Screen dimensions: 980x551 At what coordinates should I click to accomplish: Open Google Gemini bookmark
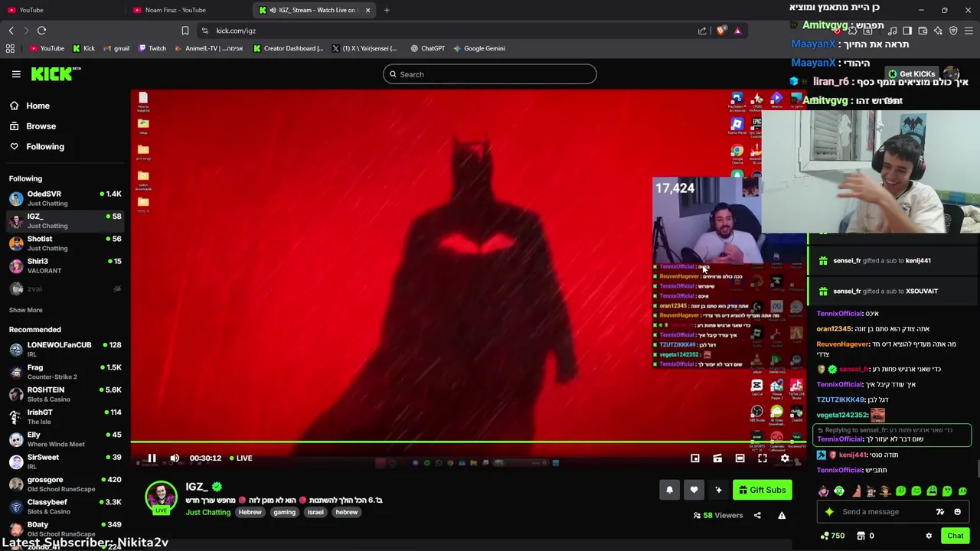[479, 48]
